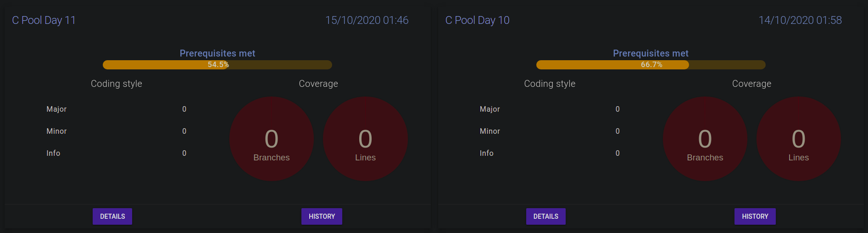Image resolution: width=868 pixels, height=233 pixels.
Task: Click the 66.7% prerequisites progress bar
Action: (x=651, y=65)
